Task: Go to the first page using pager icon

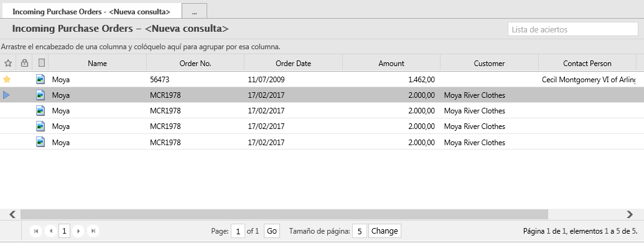Action: coord(36,231)
